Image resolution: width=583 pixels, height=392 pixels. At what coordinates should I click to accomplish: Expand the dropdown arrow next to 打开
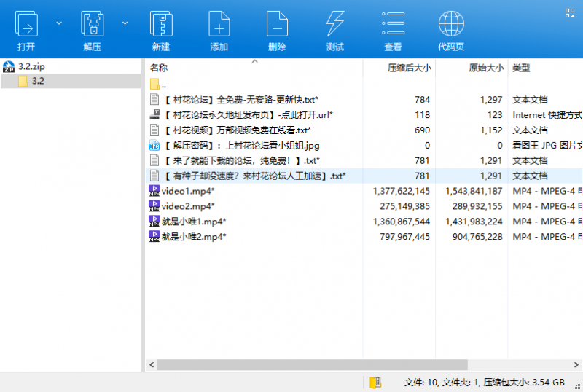(x=58, y=23)
